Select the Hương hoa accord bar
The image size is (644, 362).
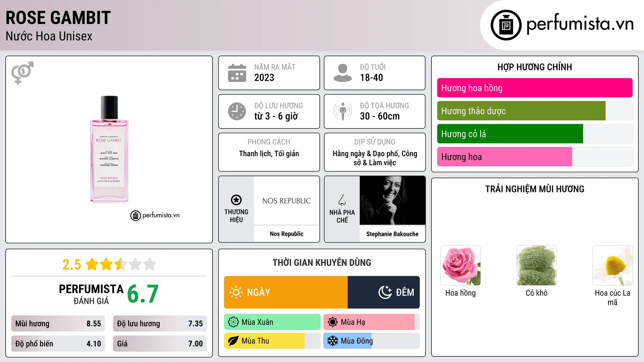[x=535, y=157]
